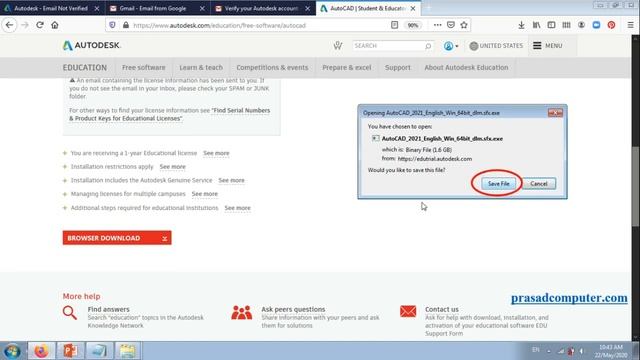The image size is (640, 360).
Task: Show the sidebar toolbar icon
Action: (551, 25)
